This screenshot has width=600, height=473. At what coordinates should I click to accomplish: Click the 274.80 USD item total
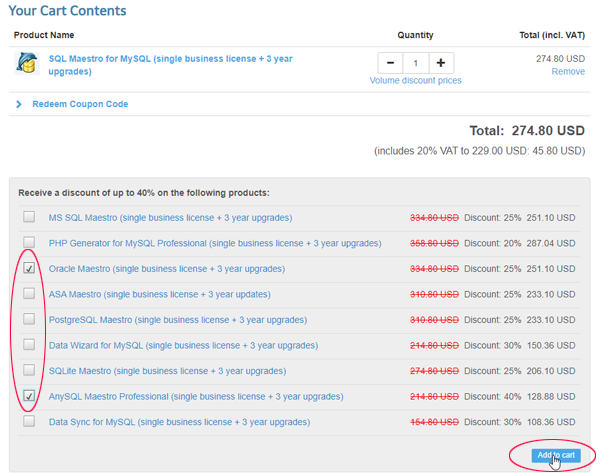pyautogui.click(x=560, y=59)
